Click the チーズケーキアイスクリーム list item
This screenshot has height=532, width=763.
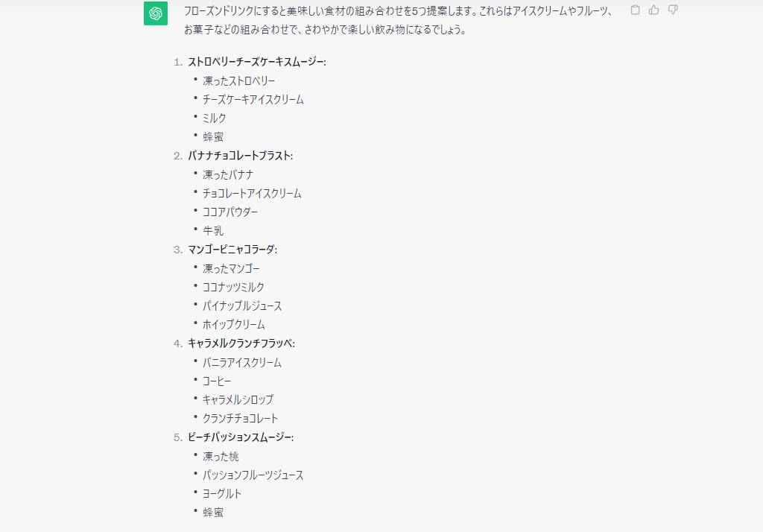coord(253,99)
